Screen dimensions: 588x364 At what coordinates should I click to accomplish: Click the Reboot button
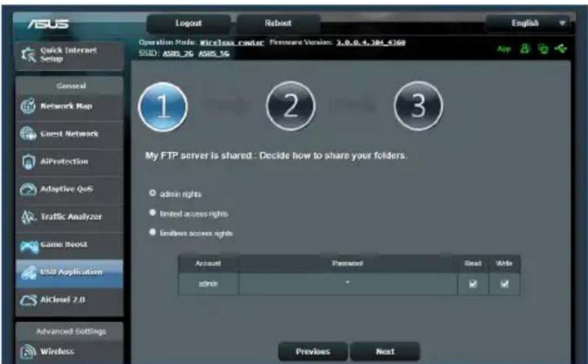(278, 23)
